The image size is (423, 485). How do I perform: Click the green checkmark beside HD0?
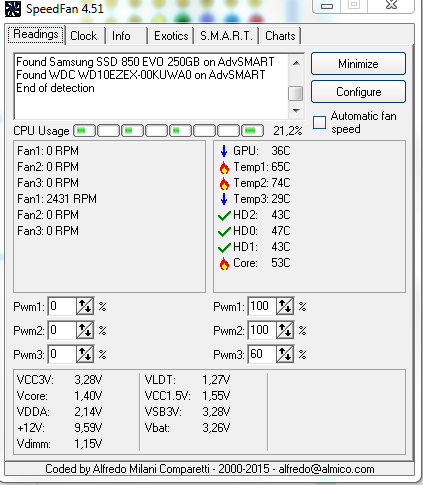coord(224,231)
